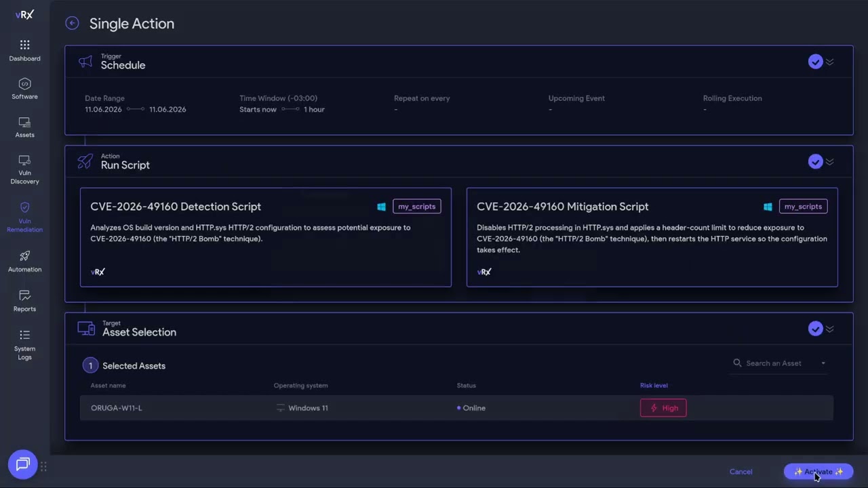Click the Activate button
Image resolution: width=868 pixels, height=488 pixels.
pyautogui.click(x=818, y=472)
